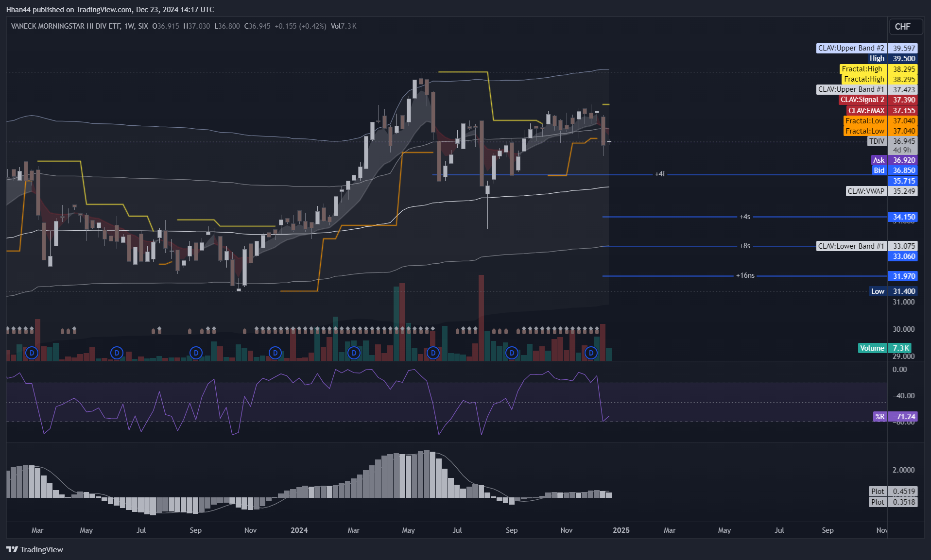Click the Hhan44 published on TradingView.com caption

point(110,9)
